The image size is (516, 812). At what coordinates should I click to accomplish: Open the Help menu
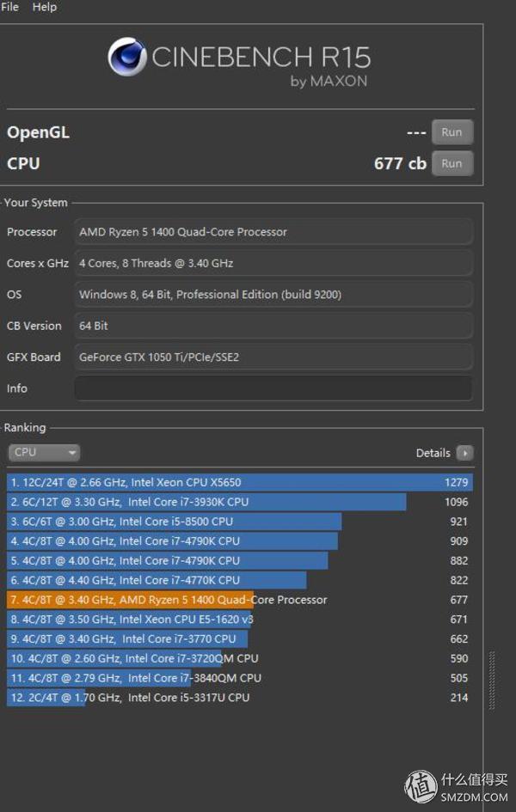pyautogui.click(x=44, y=7)
